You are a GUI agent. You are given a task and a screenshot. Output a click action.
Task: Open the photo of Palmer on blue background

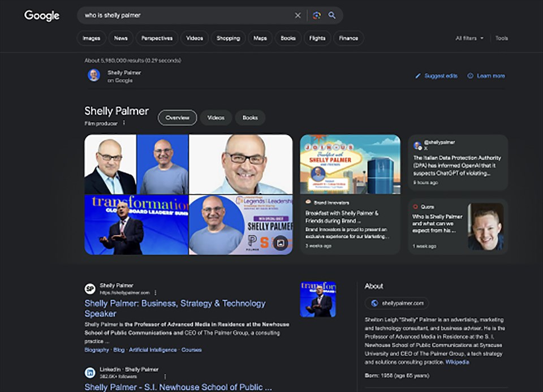pyautogui.click(x=163, y=164)
